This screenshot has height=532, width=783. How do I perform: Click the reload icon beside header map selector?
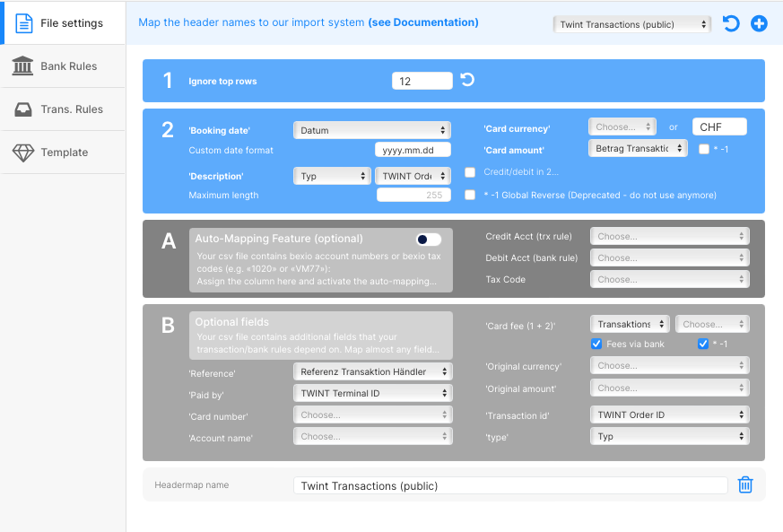pyautogui.click(x=731, y=23)
